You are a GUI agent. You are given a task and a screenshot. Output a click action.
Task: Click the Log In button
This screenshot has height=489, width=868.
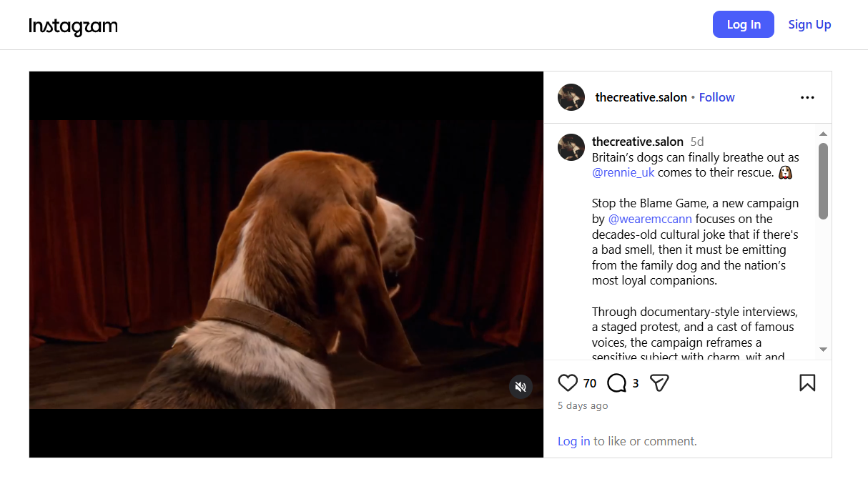[744, 24]
